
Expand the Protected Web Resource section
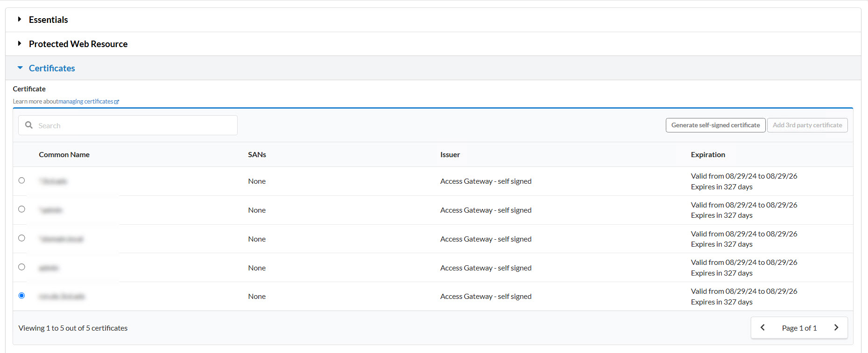78,44
